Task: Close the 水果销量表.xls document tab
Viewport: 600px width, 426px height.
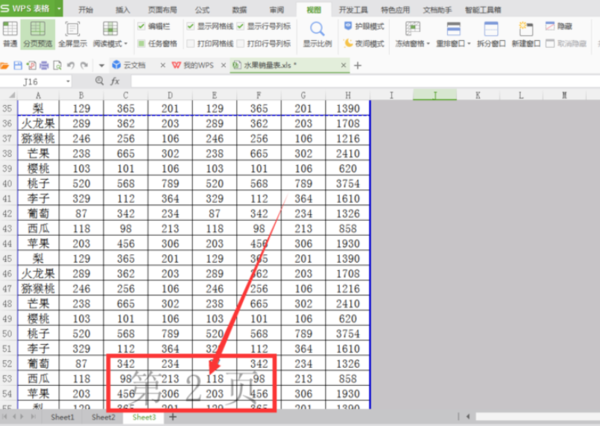Action: 343,65
